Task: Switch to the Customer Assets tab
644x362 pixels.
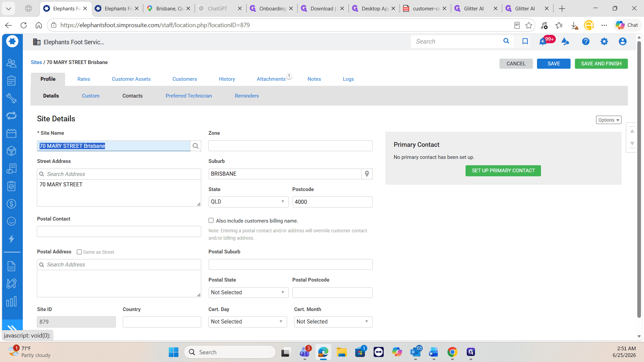Action: click(131, 79)
